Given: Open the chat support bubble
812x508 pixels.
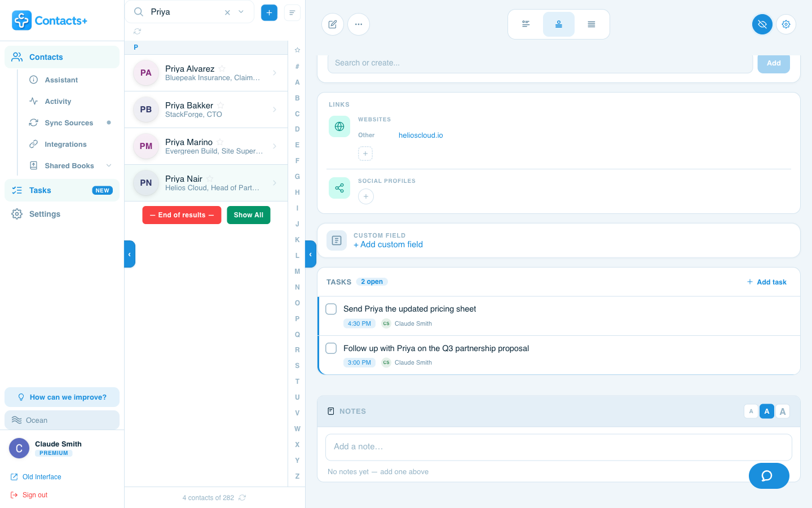Looking at the screenshot, I should pos(769,476).
